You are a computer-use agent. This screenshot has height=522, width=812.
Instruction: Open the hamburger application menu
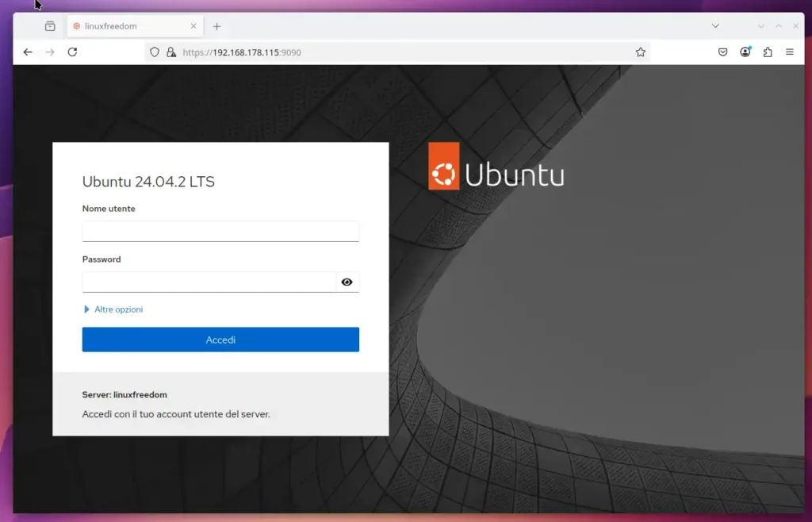coord(790,52)
